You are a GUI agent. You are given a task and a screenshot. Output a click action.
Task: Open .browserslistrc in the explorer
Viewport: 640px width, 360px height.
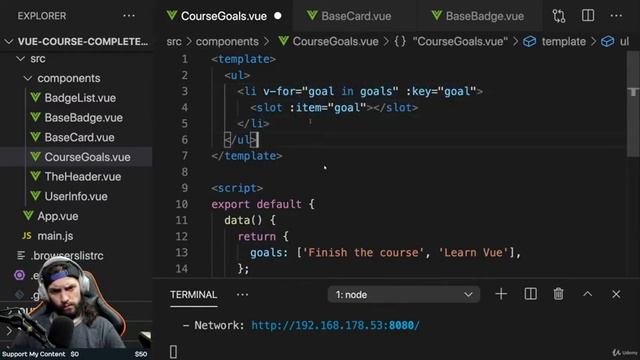pyautogui.click(x=67, y=256)
